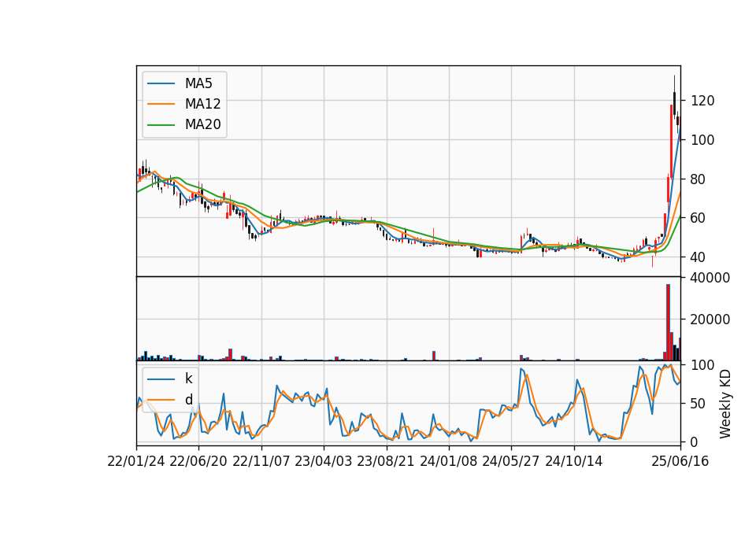Click the 24/01/08 date tick label
756x543 pixels.
pyautogui.click(x=449, y=461)
